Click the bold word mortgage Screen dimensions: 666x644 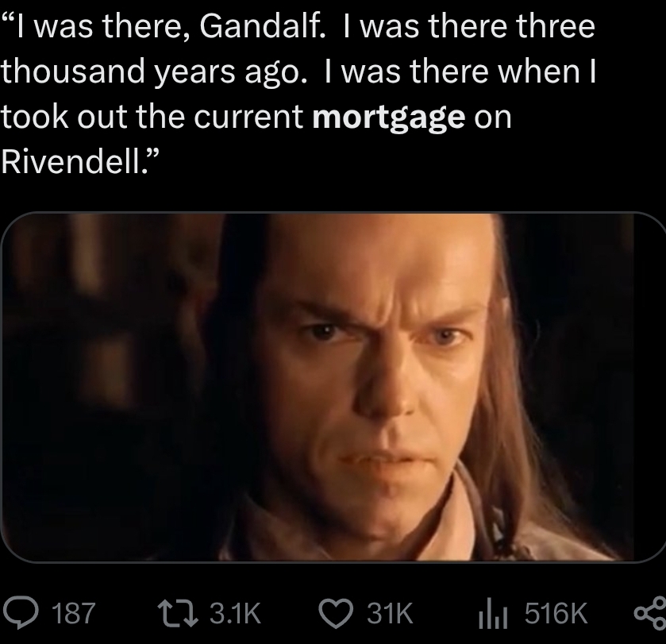(389, 118)
